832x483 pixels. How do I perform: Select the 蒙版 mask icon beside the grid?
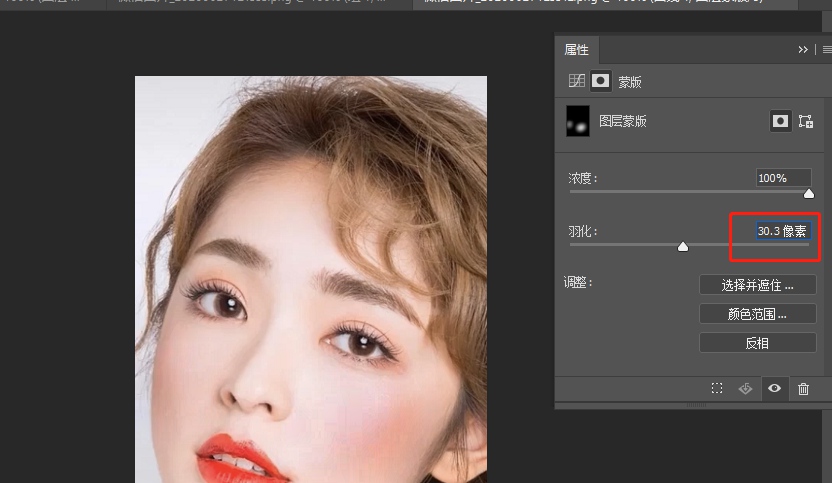(x=601, y=81)
